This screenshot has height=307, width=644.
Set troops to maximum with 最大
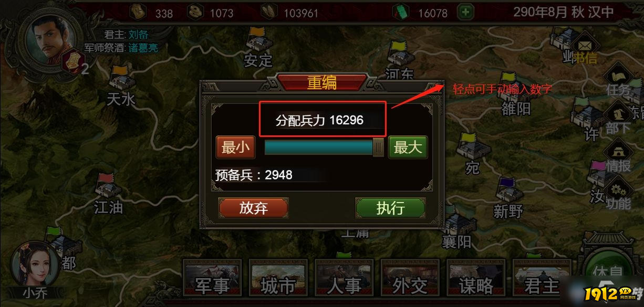pyautogui.click(x=408, y=147)
